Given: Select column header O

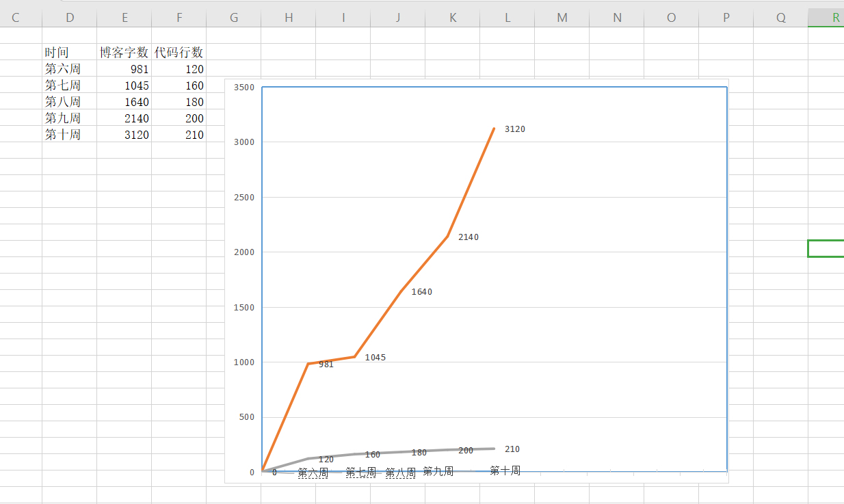Looking at the screenshot, I should [671, 18].
